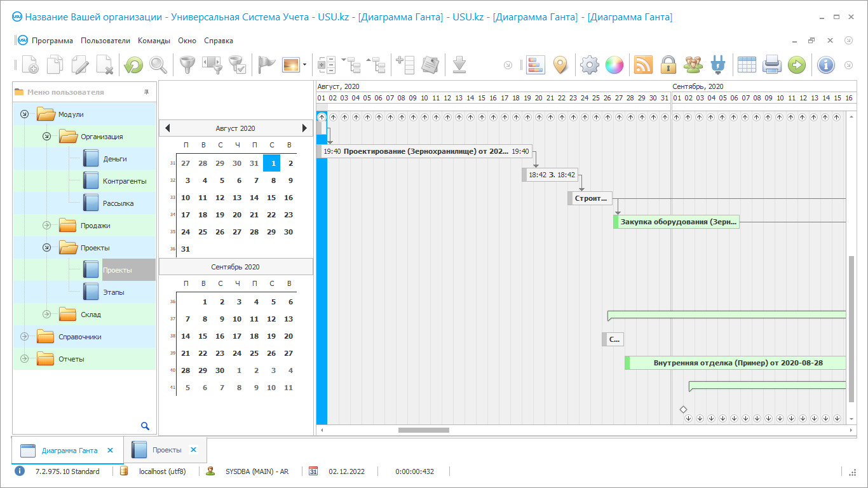The height and width of the screenshot is (488, 868).
Task: Click the Август 2020 calendar header
Action: (236, 128)
